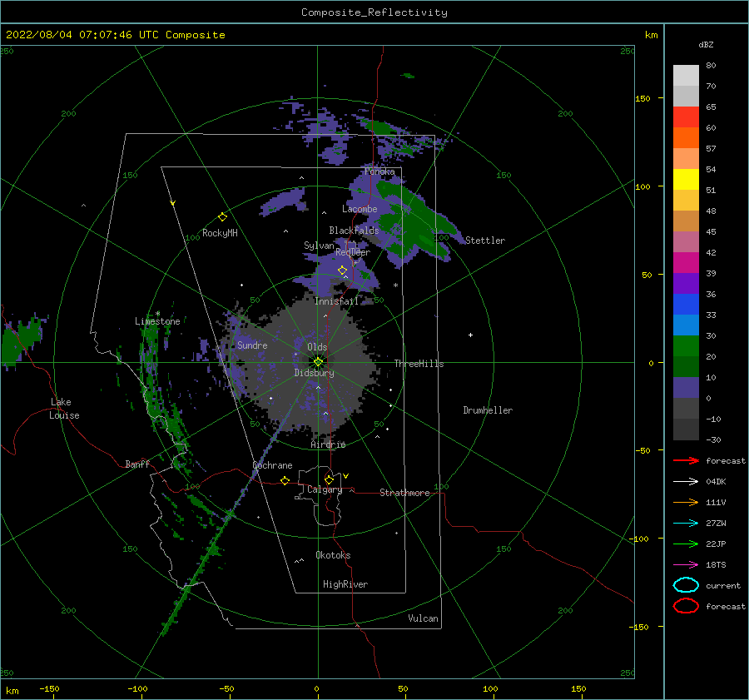Click the yellow diamond marker at RedDeer

(x=342, y=271)
